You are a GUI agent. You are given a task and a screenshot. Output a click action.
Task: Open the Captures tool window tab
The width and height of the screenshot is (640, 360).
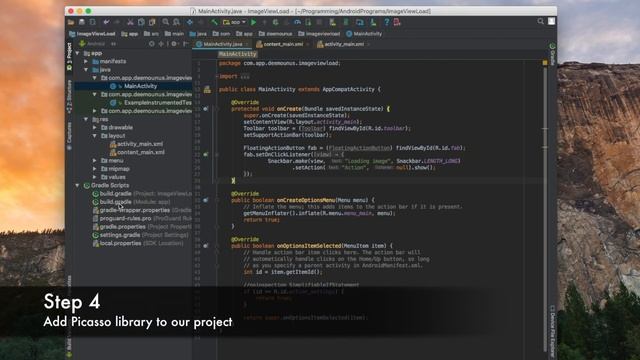click(69, 136)
